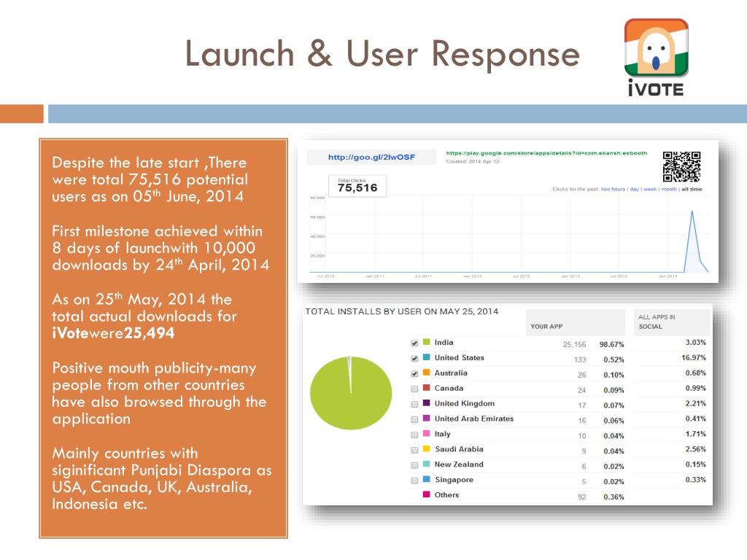Uncheck the India checkbox
The image size is (747, 560).
click(414, 343)
